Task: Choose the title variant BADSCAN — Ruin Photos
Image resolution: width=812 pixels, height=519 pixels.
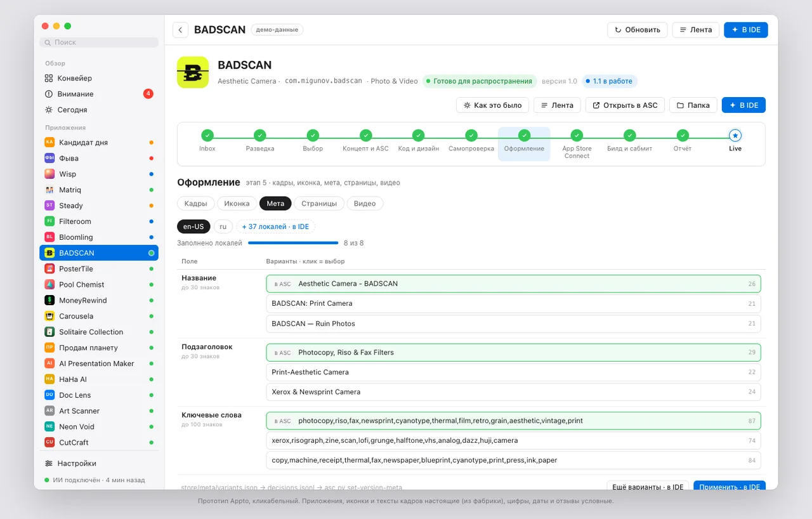Action: click(x=513, y=324)
